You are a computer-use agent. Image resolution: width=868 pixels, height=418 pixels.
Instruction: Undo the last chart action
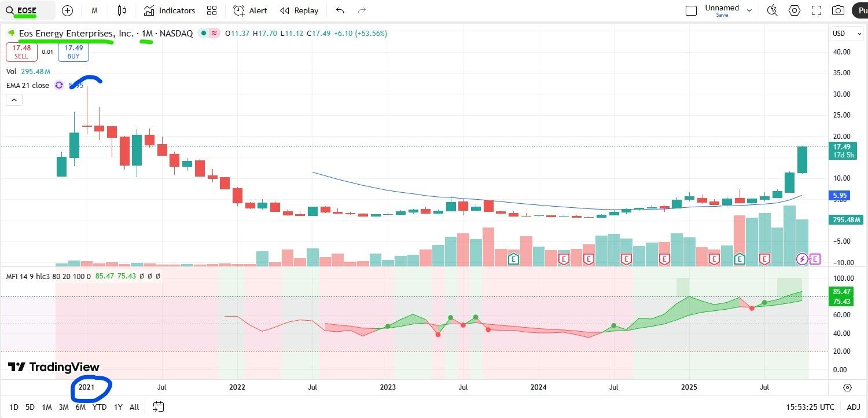(x=340, y=10)
